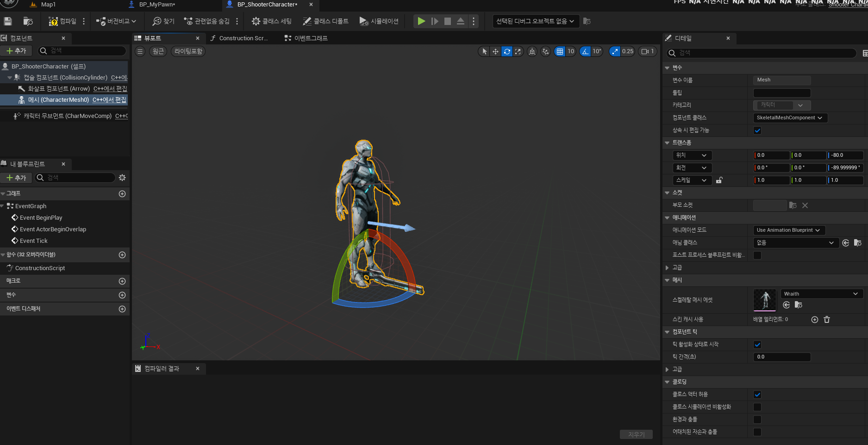Toggle surface snapping in the viewport

pos(546,51)
